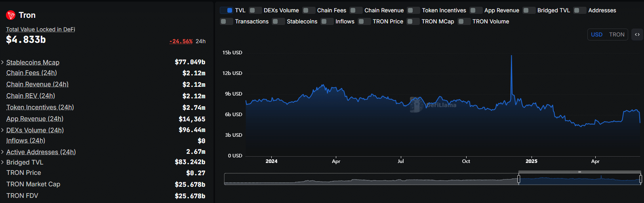Click the TRON FDV label
The width and height of the screenshot is (644, 203).
[x=22, y=196]
